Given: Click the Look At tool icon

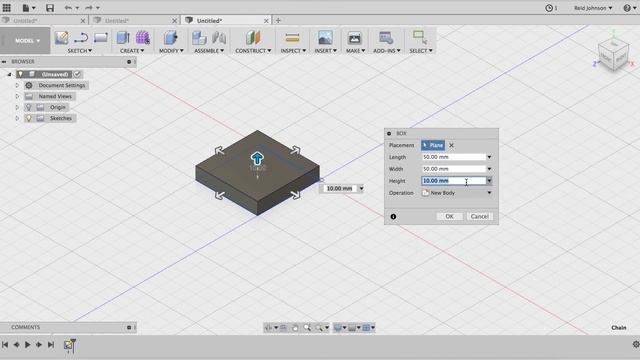Looking at the screenshot, I should [283, 327].
